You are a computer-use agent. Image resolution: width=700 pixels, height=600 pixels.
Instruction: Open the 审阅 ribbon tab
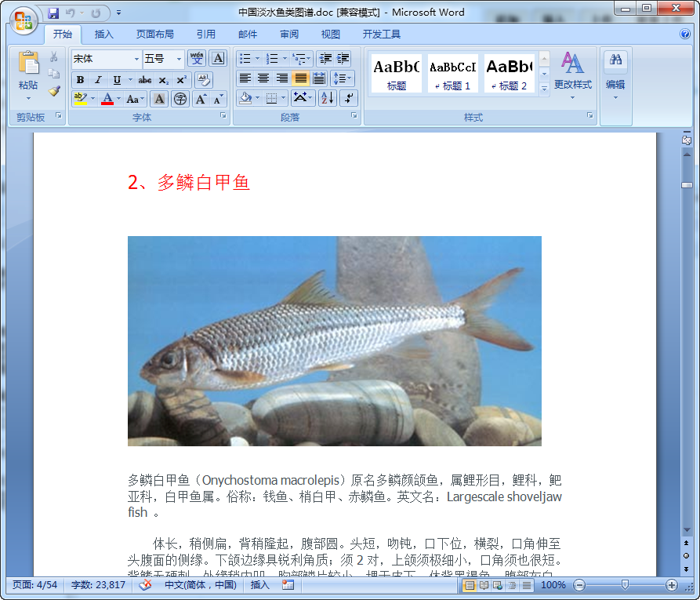(290, 33)
